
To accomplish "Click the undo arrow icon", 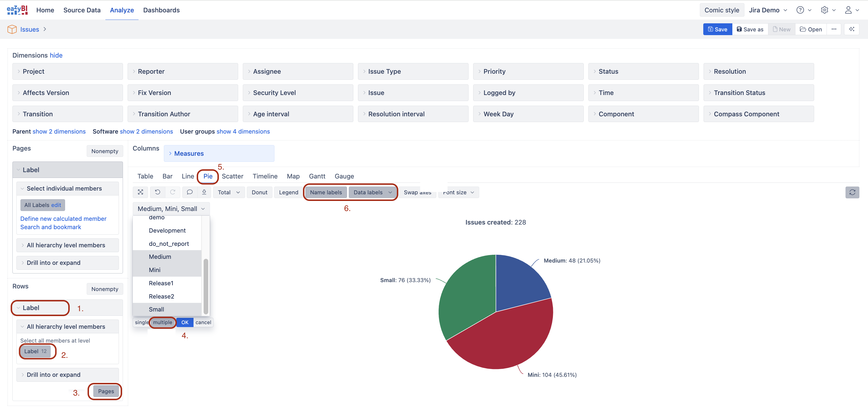I will click(157, 192).
